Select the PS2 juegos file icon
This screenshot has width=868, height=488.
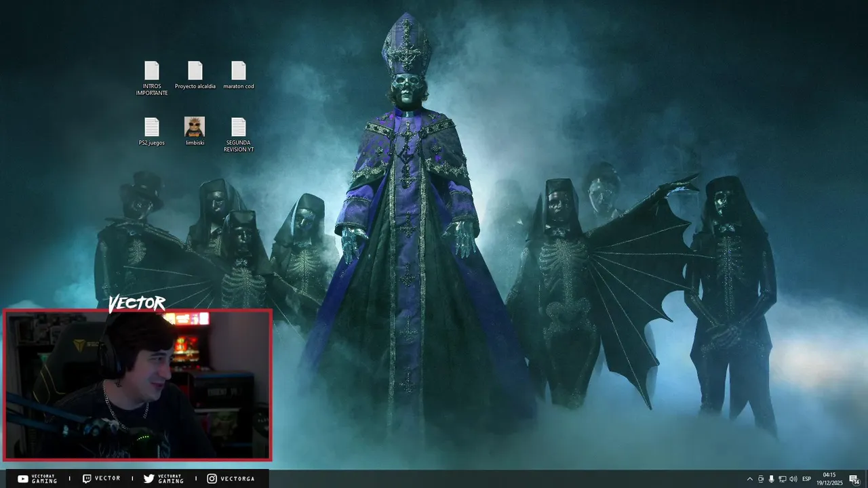152,127
